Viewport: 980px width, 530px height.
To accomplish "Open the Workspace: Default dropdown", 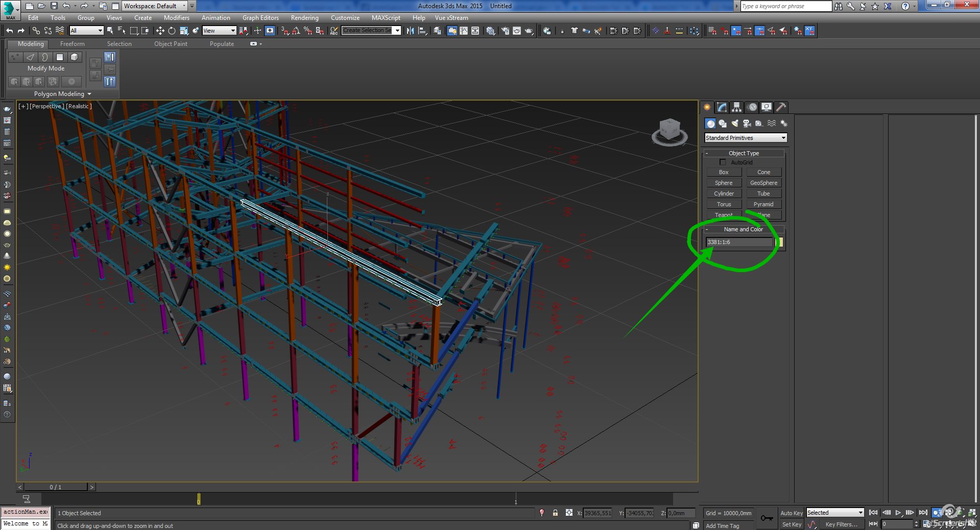I will click(155, 6).
